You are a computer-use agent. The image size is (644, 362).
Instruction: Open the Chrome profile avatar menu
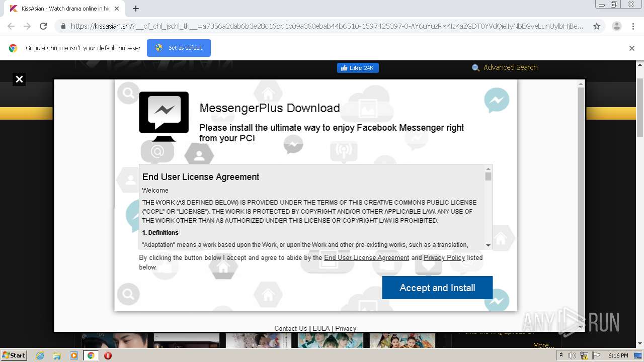[616, 26]
